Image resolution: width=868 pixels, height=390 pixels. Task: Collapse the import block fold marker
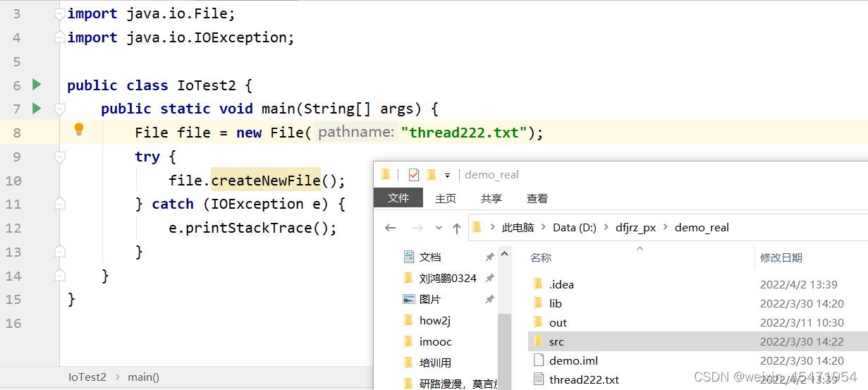coord(60,14)
